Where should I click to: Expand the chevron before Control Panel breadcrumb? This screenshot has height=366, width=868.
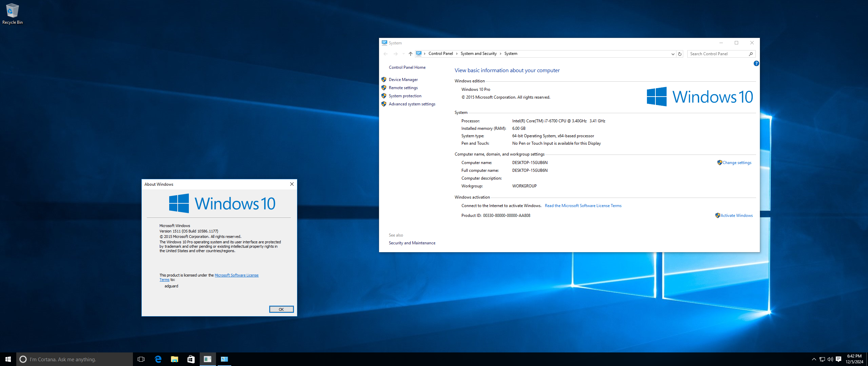(425, 54)
